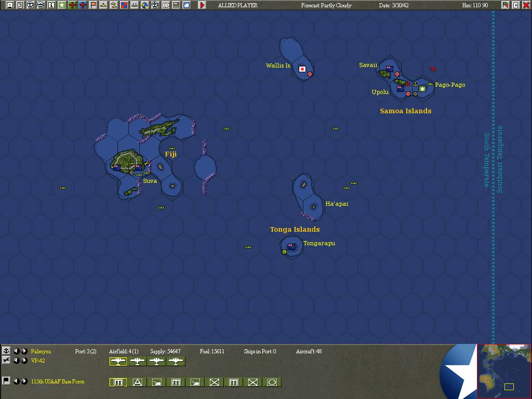532x399 pixels.
Task: Click the red plane on green toolbar icon
Action: click(72, 5)
